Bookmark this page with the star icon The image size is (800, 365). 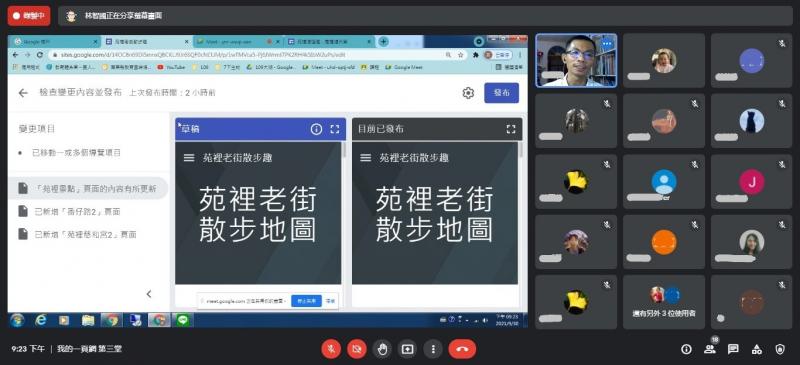point(460,55)
